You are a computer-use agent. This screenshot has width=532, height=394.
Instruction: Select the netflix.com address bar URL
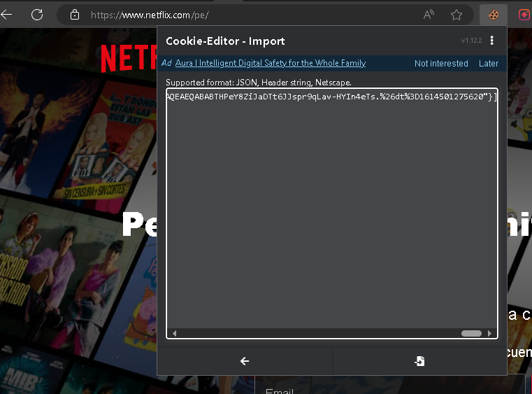coord(150,15)
